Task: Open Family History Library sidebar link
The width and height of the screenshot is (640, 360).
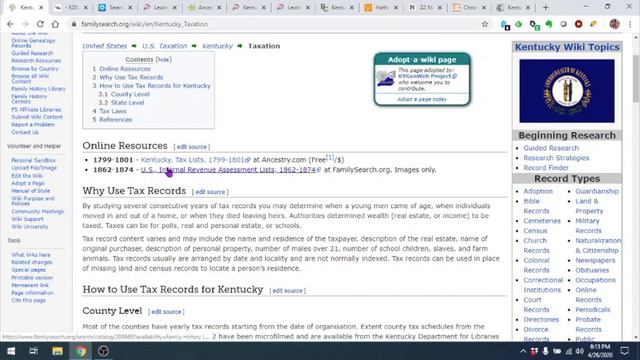Action: [x=38, y=89]
